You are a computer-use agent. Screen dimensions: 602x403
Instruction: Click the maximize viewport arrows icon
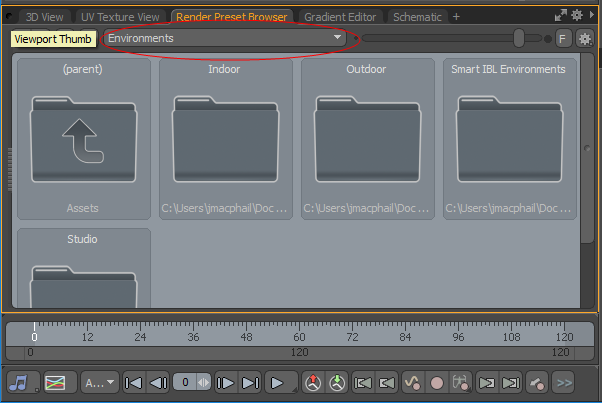click(x=560, y=16)
